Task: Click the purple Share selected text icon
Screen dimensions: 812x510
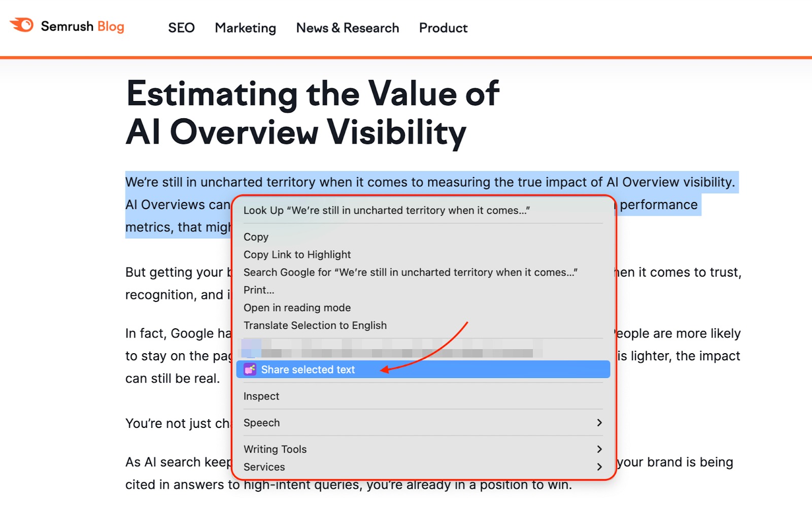Action: click(250, 369)
